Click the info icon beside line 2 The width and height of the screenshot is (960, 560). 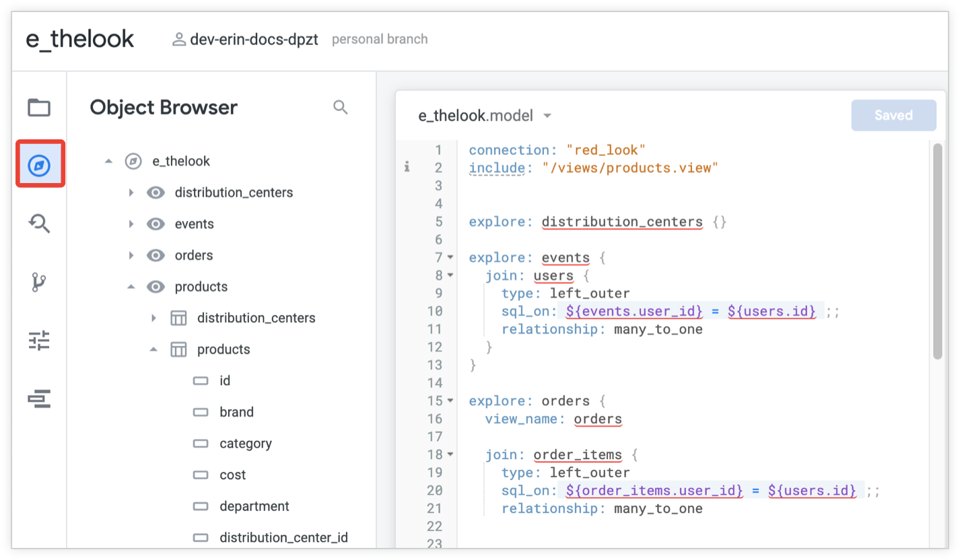[x=407, y=168]
